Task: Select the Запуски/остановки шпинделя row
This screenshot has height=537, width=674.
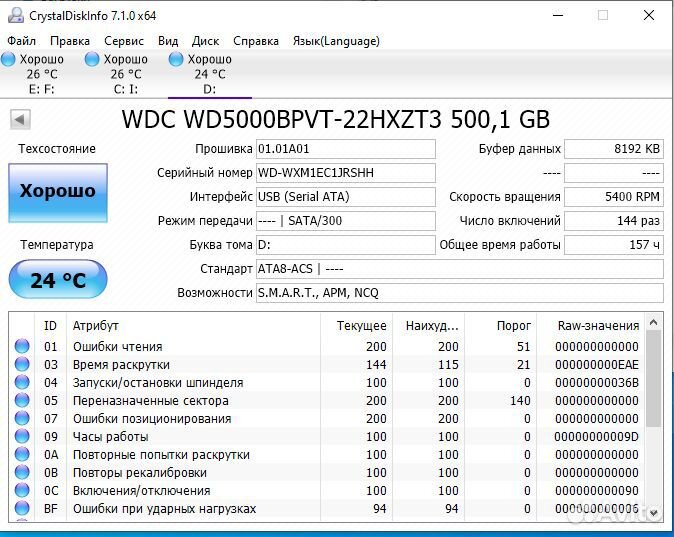Action: coord(328,383)
